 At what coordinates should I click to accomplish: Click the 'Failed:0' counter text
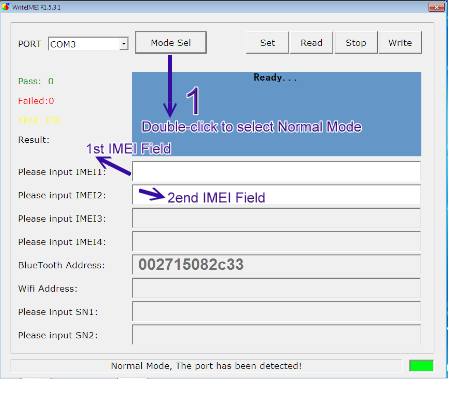pos(36,101)
